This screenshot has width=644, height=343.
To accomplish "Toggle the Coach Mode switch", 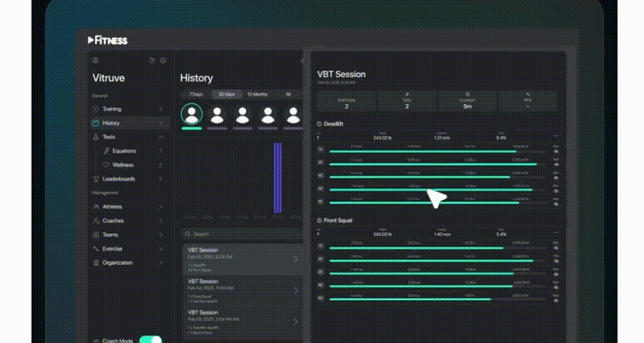I will tap(150, 340).
